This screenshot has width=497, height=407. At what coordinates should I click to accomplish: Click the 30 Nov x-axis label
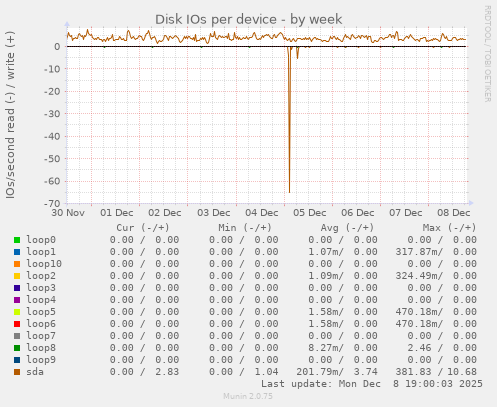68,213
